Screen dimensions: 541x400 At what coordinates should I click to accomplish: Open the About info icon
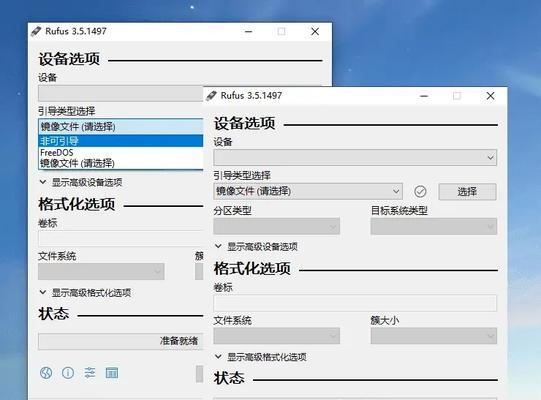[68, 373]
